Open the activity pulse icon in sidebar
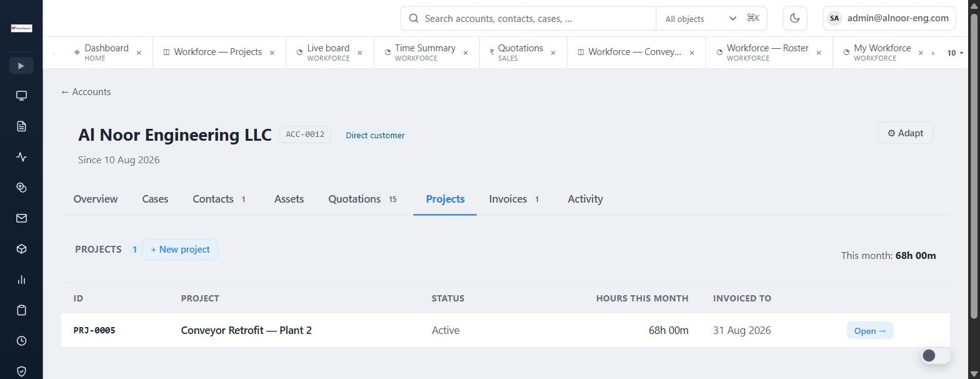 tap(21, 157)
